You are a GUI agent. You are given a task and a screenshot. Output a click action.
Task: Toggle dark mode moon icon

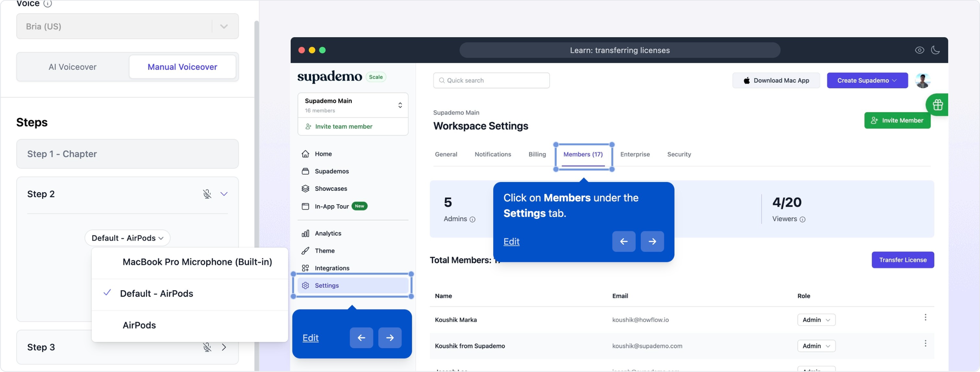pos(935,50)
